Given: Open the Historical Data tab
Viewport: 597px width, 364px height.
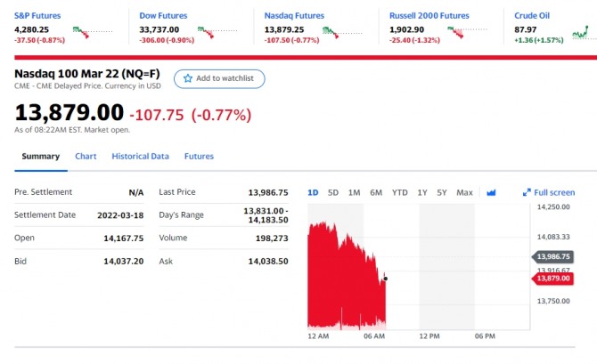Looking at the screenshot, I should tap(140, 157).
